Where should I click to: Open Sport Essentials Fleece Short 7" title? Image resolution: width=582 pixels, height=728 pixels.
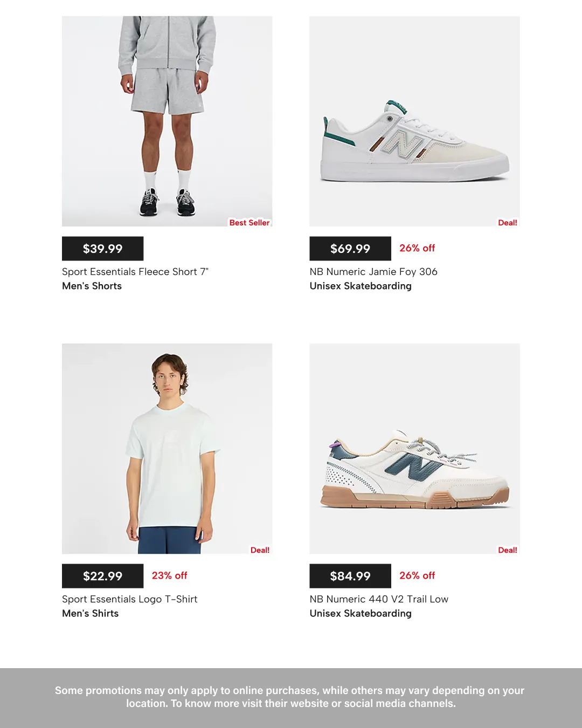click(x=135, y=272)
